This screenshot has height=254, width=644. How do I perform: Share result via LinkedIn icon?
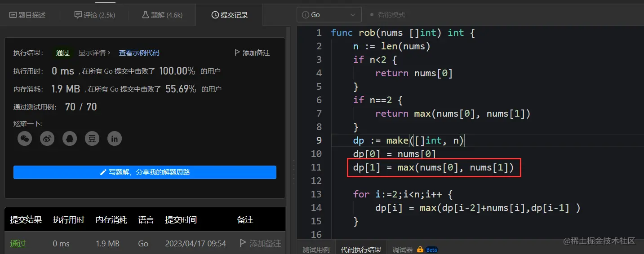coord(115,139)
